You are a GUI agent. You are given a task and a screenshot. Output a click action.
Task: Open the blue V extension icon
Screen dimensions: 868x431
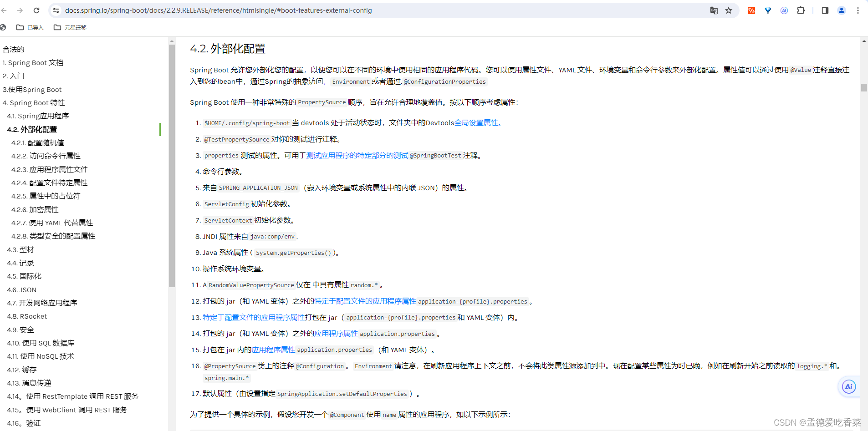768,10
